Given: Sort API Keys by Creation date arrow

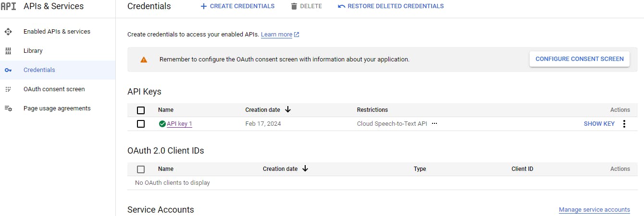Looking at the screenshot, I should click(288, 110).
